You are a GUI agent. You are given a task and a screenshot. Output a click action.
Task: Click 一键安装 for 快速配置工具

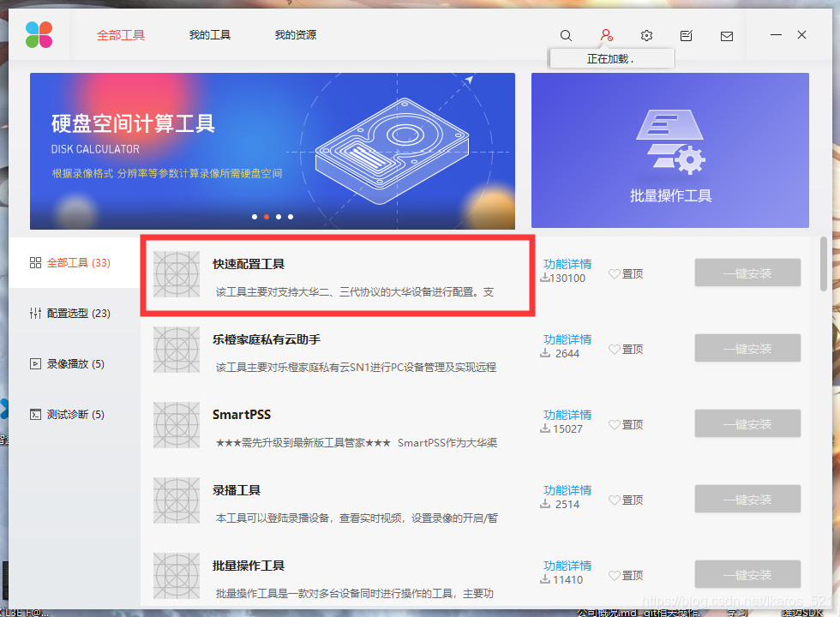click(x=747, y=273)
